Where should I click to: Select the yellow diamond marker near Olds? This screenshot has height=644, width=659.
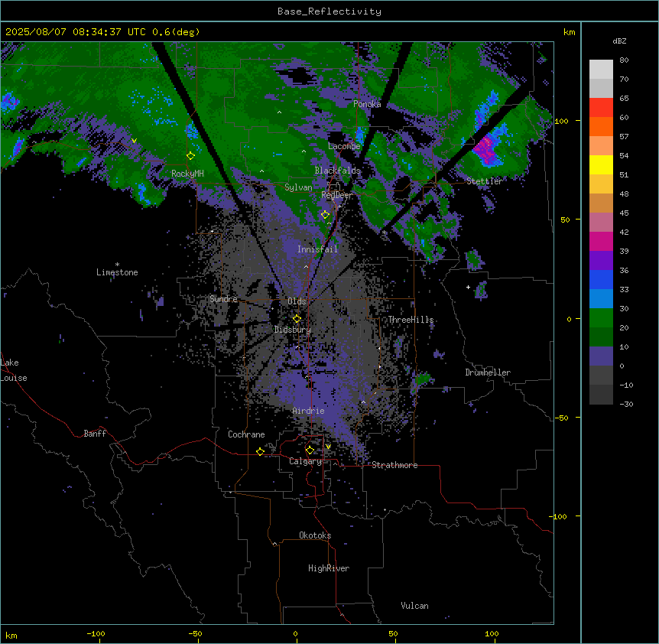point(297,319)
